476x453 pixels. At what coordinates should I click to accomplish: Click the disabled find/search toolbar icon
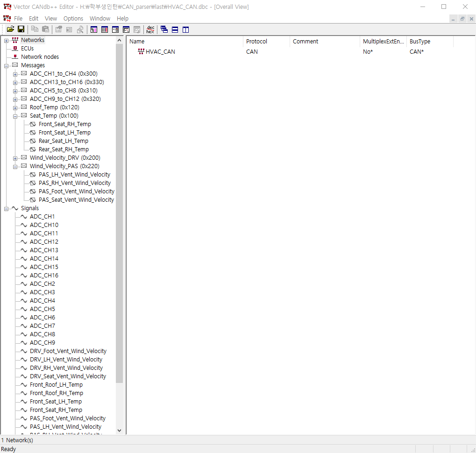coord(80,29)
